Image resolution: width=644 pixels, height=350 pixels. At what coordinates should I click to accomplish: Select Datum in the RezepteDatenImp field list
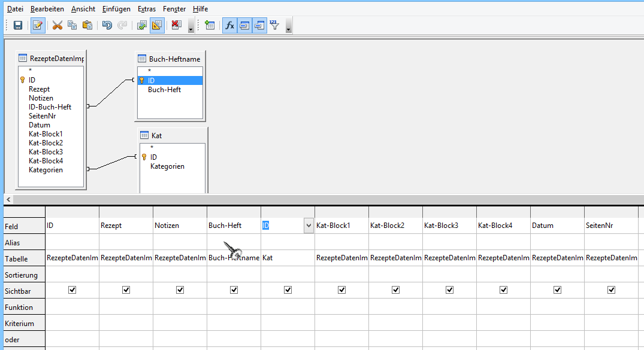coord(40,125)
